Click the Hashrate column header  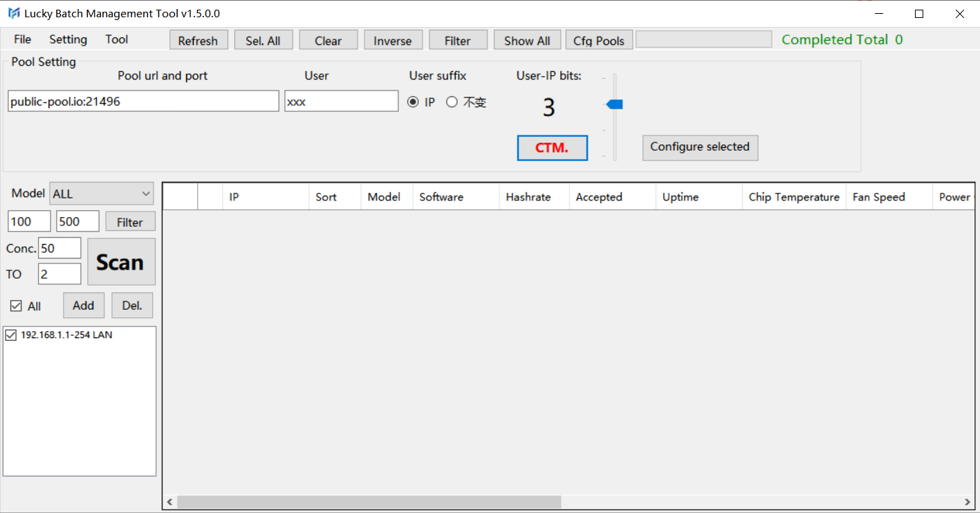(x=528, y=197)
